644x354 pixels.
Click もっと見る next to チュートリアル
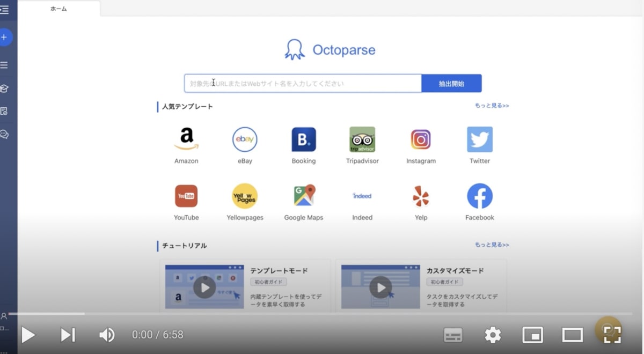pos(492,245)
